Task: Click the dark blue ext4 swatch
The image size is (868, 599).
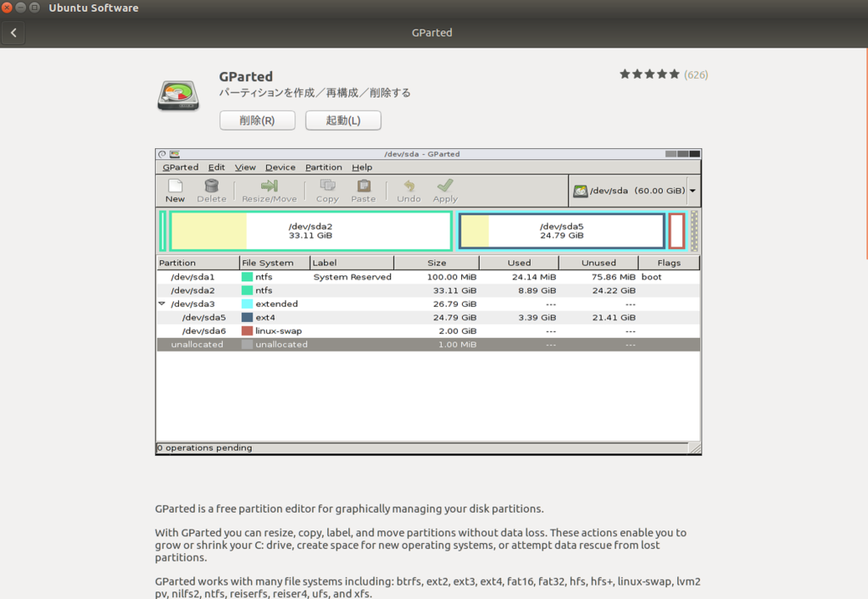Action: tap(247, 318)
